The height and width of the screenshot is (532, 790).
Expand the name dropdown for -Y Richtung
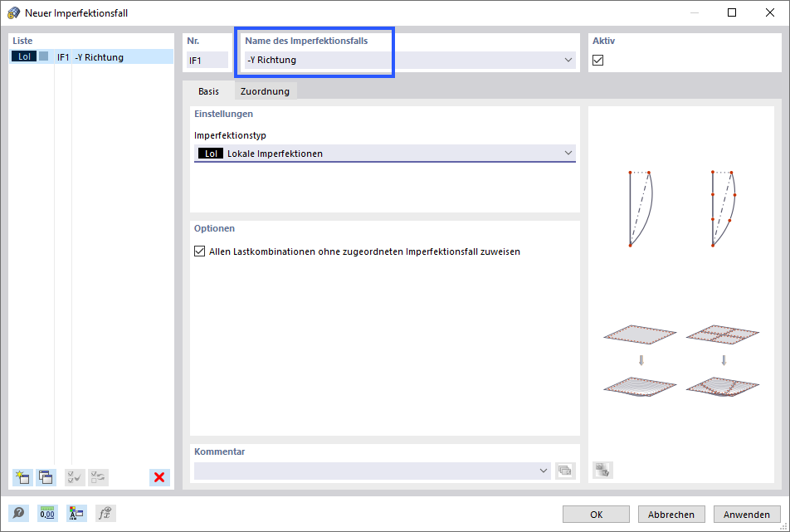tap(569, 60)
